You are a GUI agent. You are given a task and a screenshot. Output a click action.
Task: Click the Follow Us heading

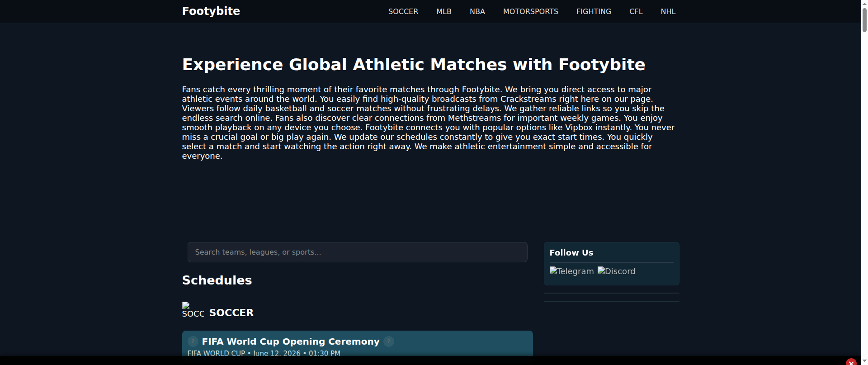[571, 252]
